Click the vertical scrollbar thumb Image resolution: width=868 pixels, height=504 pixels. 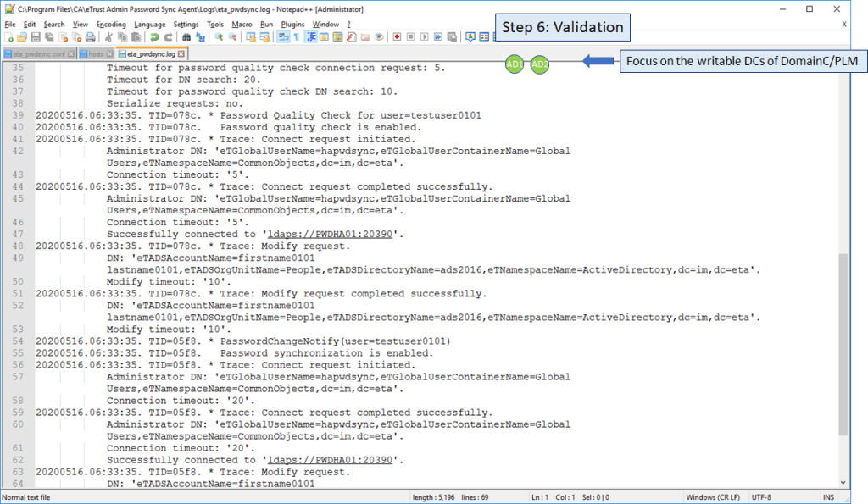point(843,343)
